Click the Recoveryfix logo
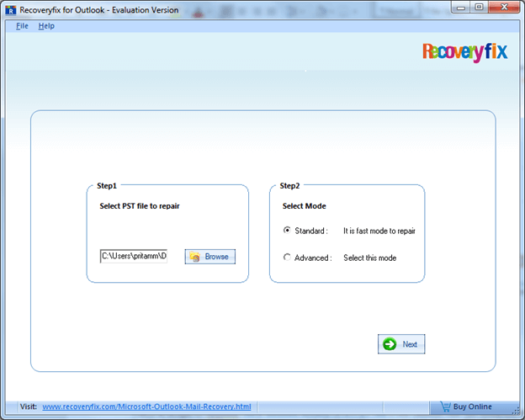Screen dimensions: 525x420 click(465, 52)
